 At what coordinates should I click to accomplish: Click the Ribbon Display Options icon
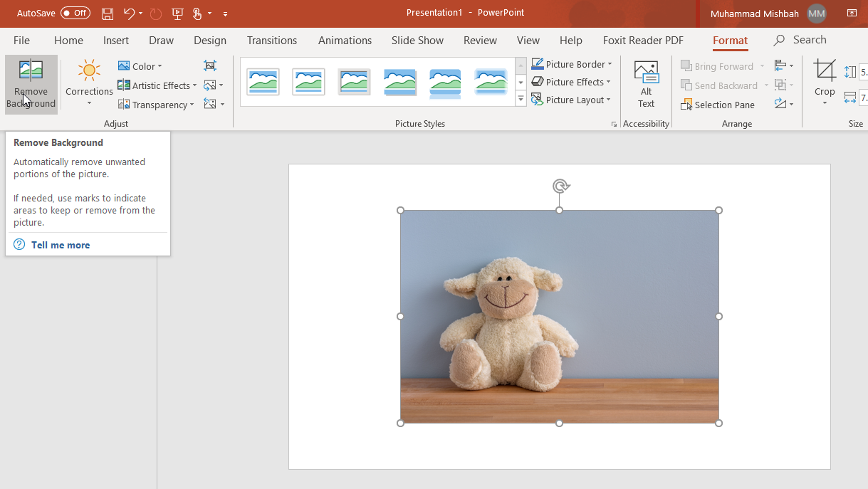tap(852, 13)
